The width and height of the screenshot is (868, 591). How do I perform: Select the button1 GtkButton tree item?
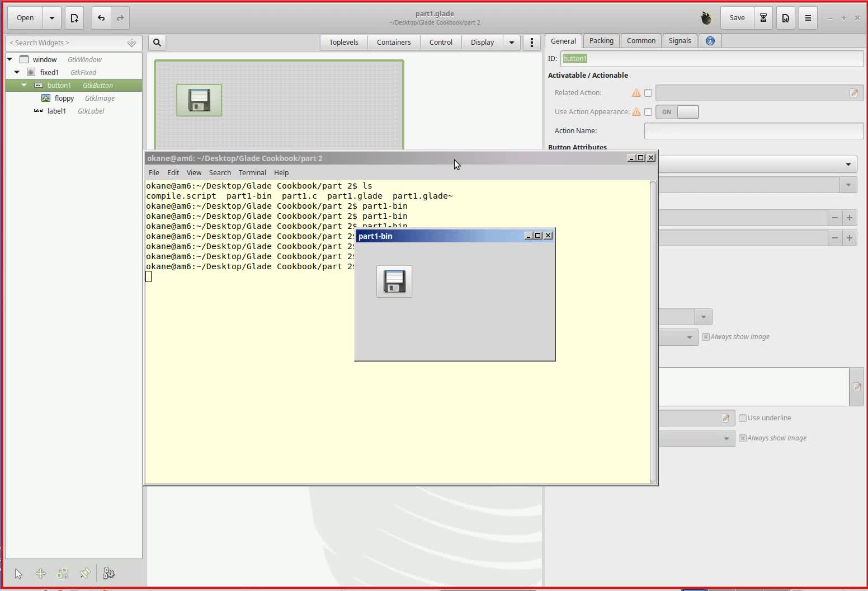coord(59,85)
